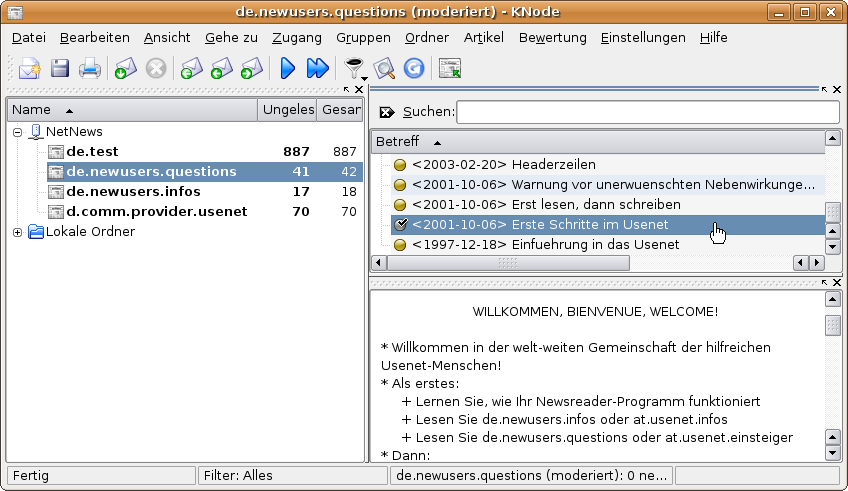Print the article using the printer icon

[90, 69]
